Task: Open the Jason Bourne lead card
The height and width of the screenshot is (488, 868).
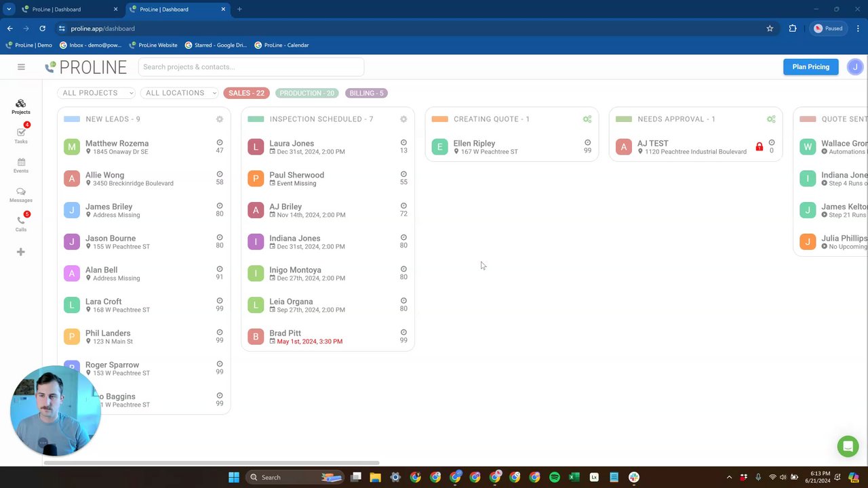Action: tap(144, 242)
